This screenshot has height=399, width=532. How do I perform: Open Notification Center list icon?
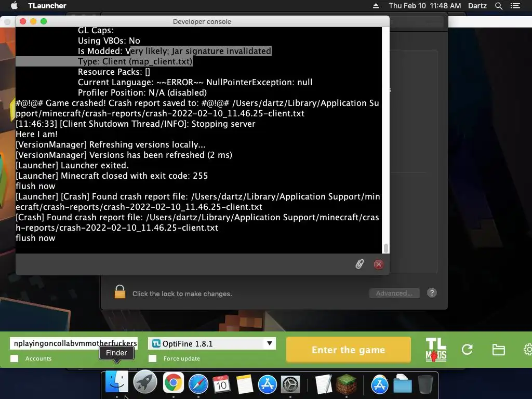click(515, 6)
